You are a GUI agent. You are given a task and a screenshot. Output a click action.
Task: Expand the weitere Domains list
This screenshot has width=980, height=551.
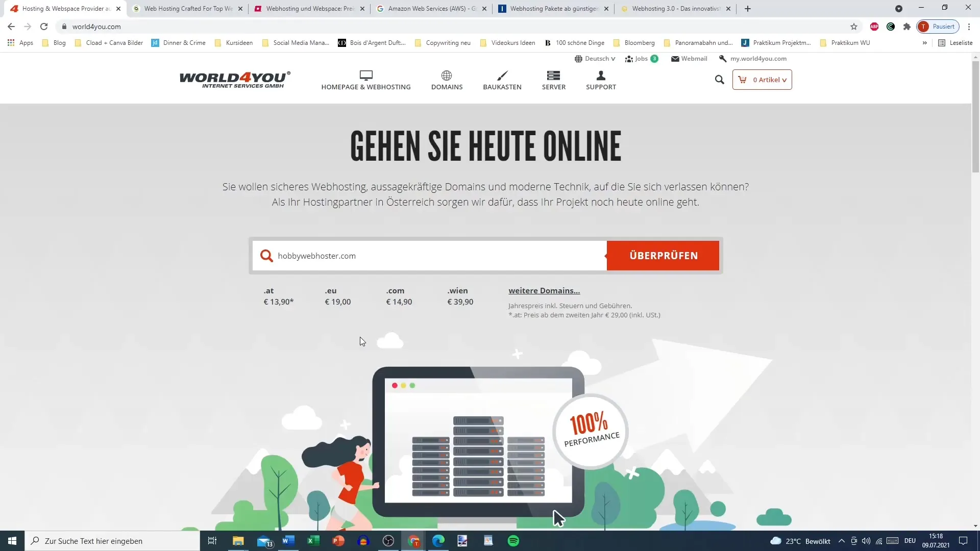click(543, 290)
